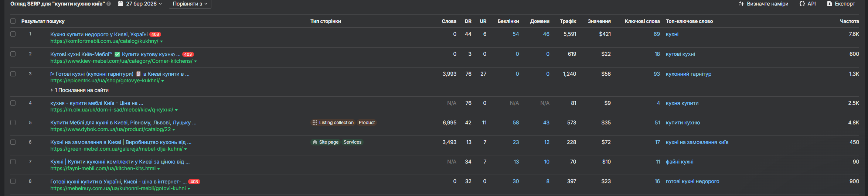868x196 pixels.
Task: Tick the select-all checkbox in the table header
Action: click(x=13, y=21)
